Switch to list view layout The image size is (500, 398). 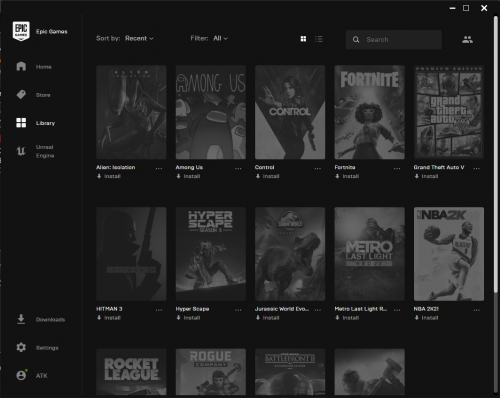319,39
